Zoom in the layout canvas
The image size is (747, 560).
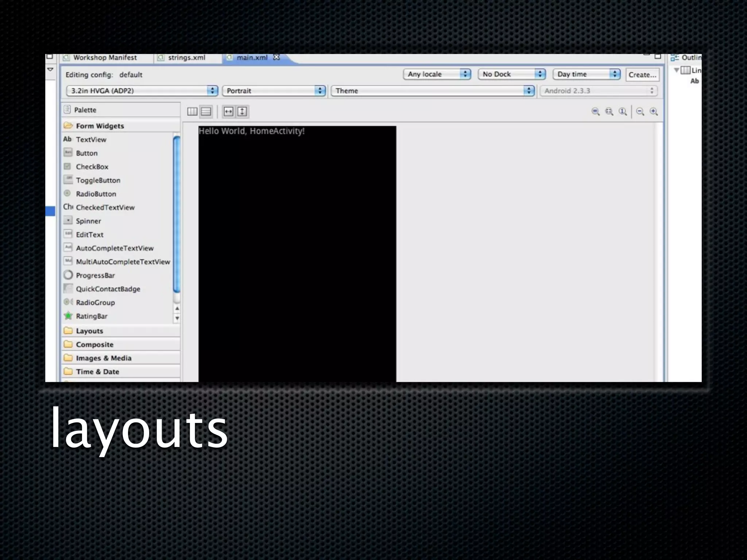(x=654, y=112)
